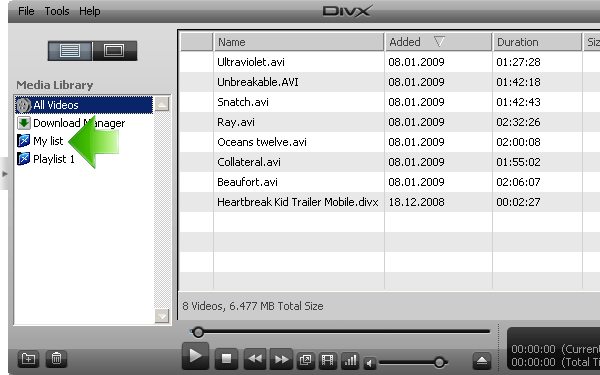Click Media Library scrollbar up arrow
Screen dimensions: 600x375
point(162,104)
